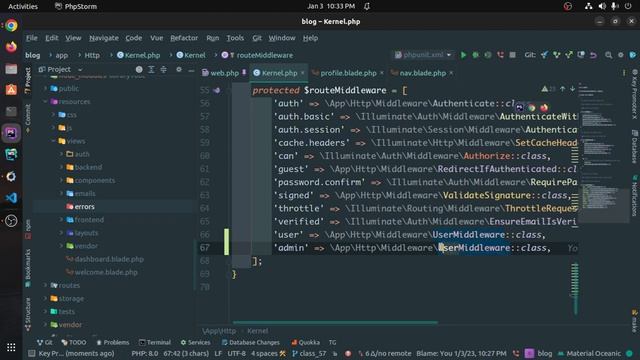Commit changes using Git toolbar icon
The width and height of the screenshot is (640, 360).
coord(556,55)
